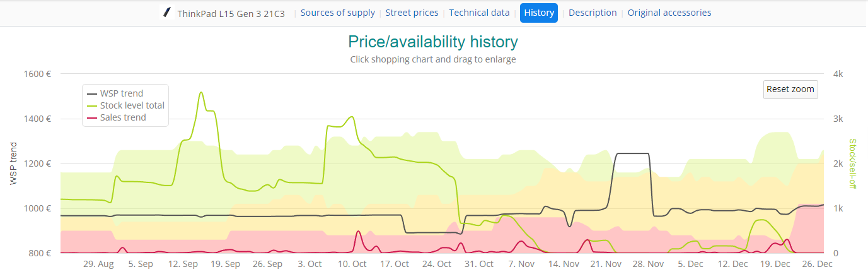The height and width of the screenshot is (279, 868).
Task: Toggle the Sales trend legend entry
Action: (122, 117)
